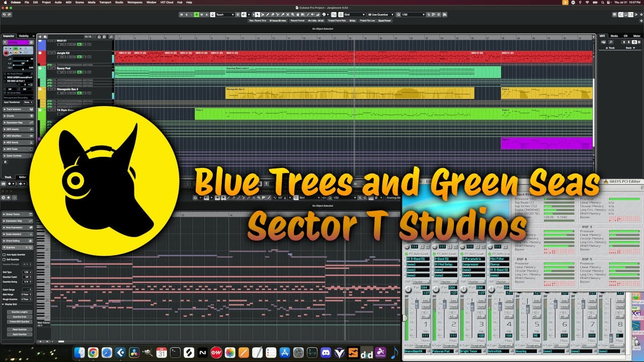The width and height of the screenshot is (644, 362).
Task: Switch to the Meter tab in right zone
Action: 637,36
